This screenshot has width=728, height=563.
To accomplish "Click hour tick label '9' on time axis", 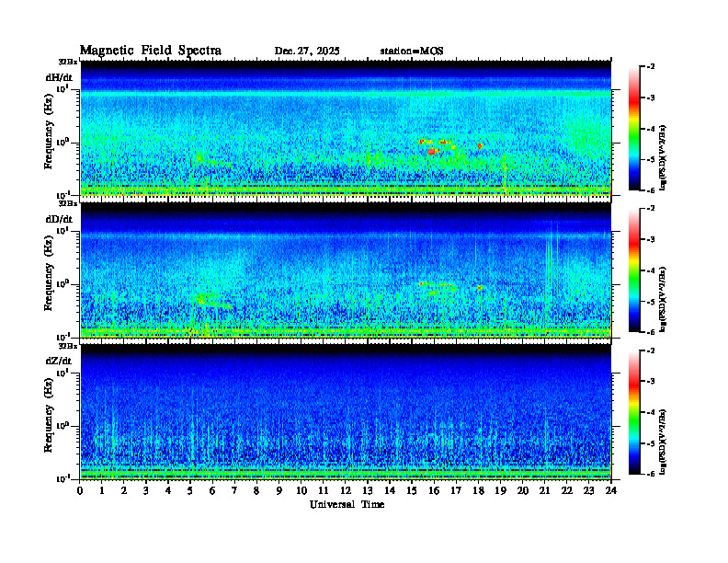I will tap(279, 491).
